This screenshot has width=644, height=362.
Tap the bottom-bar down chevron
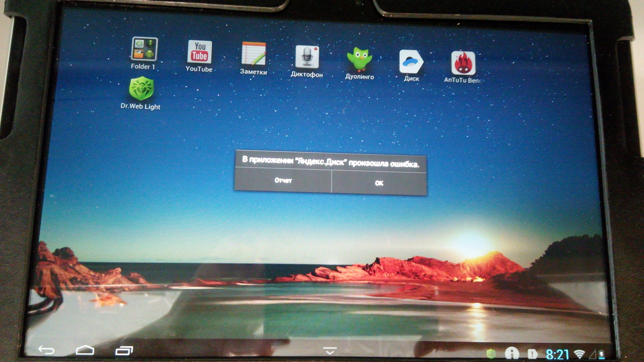330,351
